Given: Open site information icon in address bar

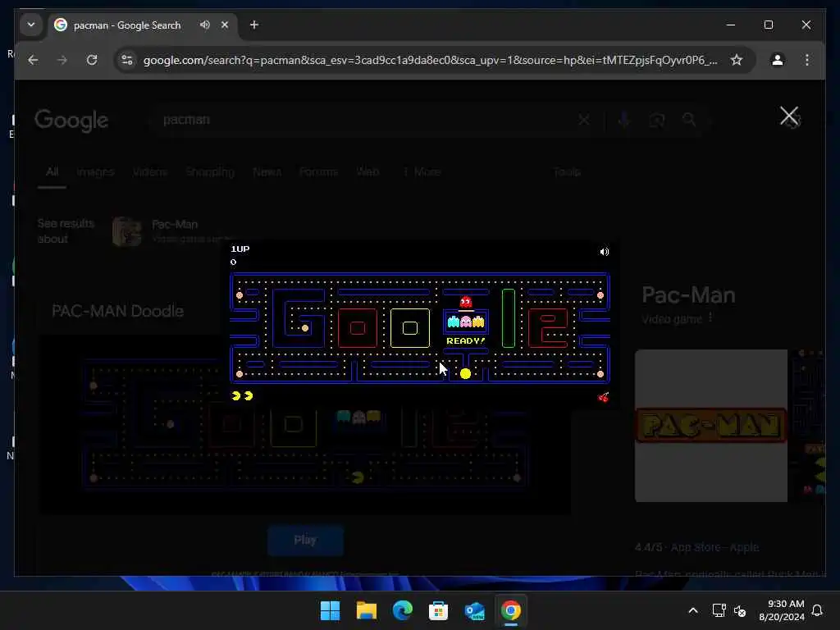Looking at the screenshot, I should [x=127, y=60].
